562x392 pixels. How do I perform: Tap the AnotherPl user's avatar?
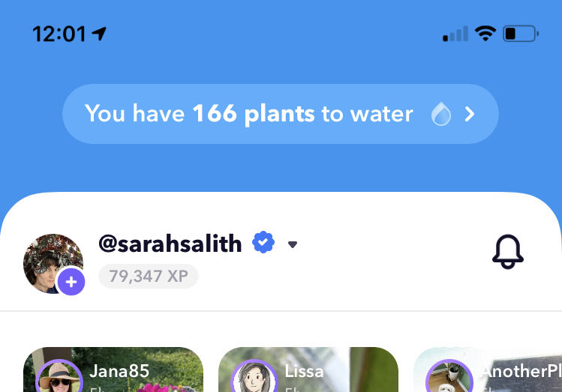point(449,377)
